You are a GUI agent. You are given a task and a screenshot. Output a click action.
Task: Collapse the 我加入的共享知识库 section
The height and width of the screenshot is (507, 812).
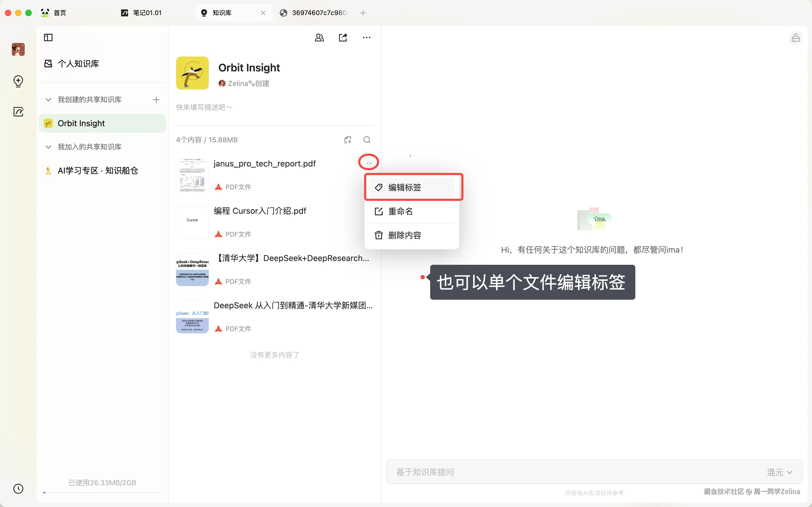[48, 147]
